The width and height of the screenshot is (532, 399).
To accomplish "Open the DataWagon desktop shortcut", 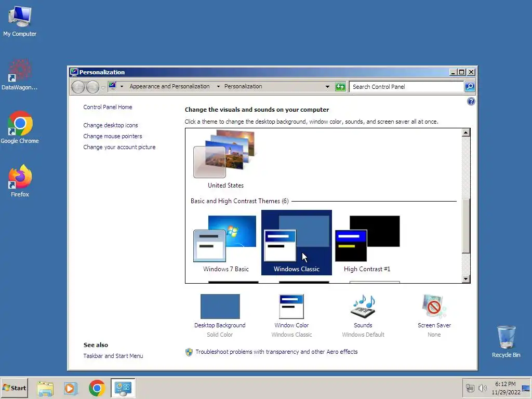I will point(20,75).
